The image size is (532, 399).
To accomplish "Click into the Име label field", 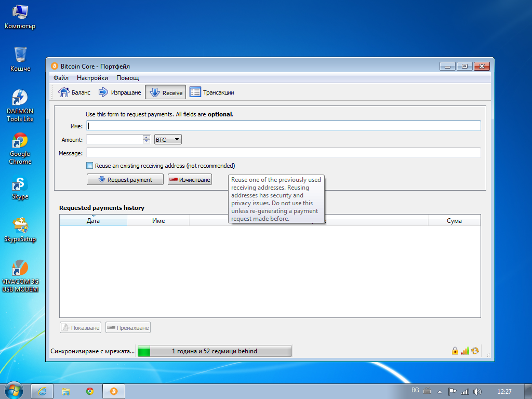I will [x=283, y=126].
